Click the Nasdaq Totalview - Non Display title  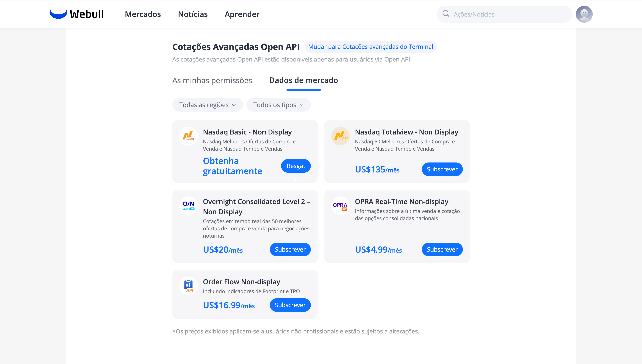point(407,132)
